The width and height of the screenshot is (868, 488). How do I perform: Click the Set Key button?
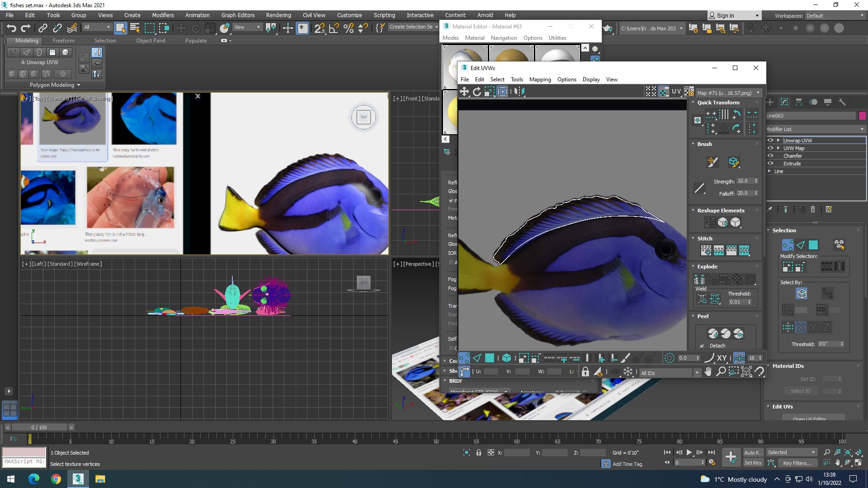pos(753,463)
